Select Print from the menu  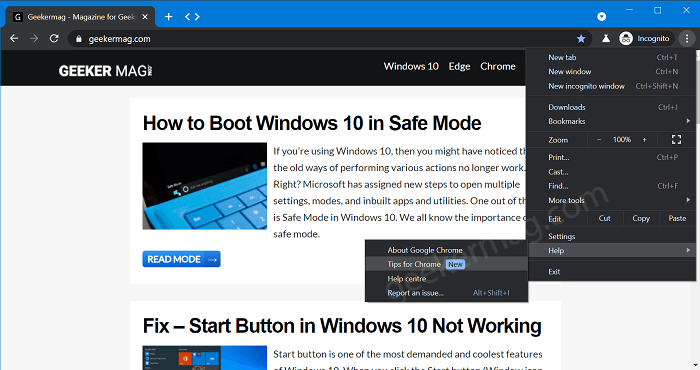tap(612, 157)
